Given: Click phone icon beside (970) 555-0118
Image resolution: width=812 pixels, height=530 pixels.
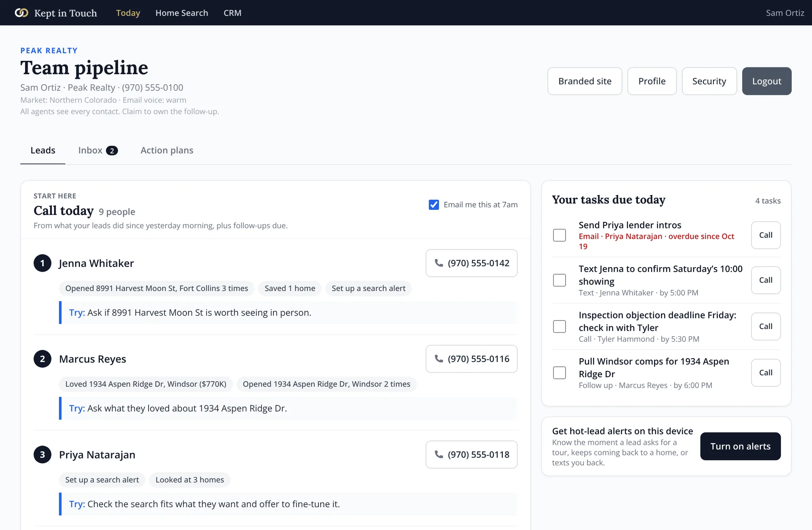Looking at the screenshot, I should click(439, 455).
